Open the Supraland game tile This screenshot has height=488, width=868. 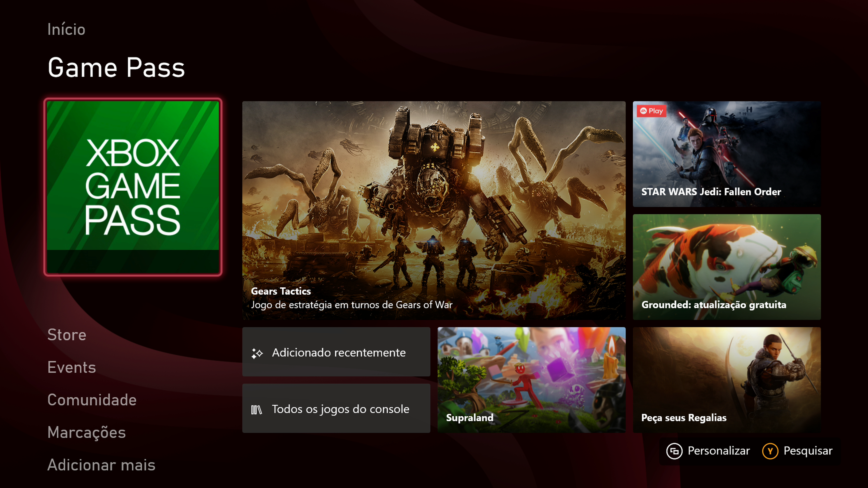tap(531, 380)
